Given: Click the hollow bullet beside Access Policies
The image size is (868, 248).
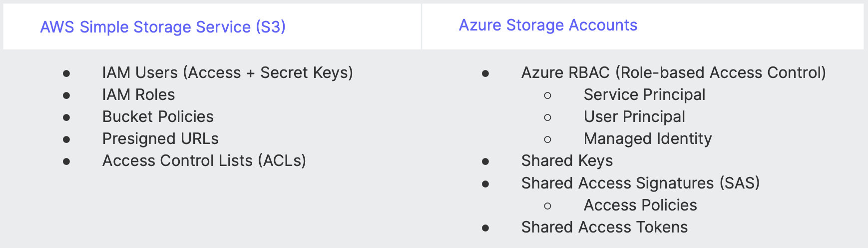Looking at the screenshot, I should pos(548,206).
